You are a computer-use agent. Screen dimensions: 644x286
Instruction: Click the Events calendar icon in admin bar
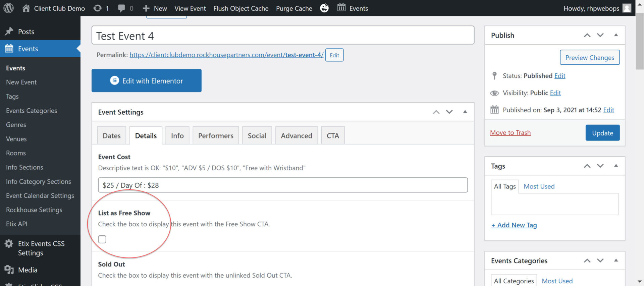[x=341, y=7]
